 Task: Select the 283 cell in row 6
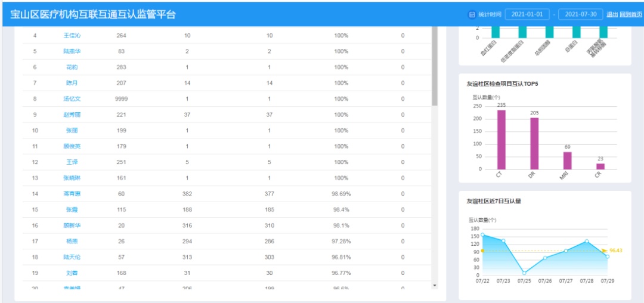[x=121, y=67]
